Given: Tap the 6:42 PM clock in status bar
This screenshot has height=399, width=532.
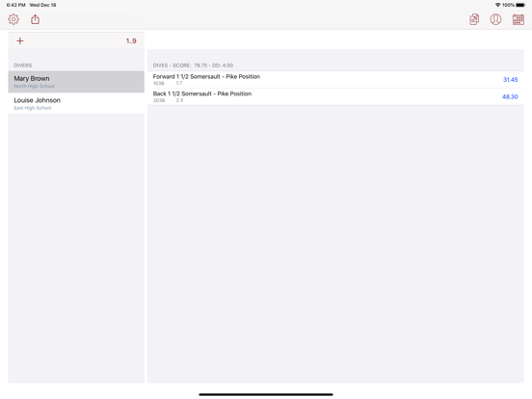Looking at the screenshot, I should click(x=16, y=5).
